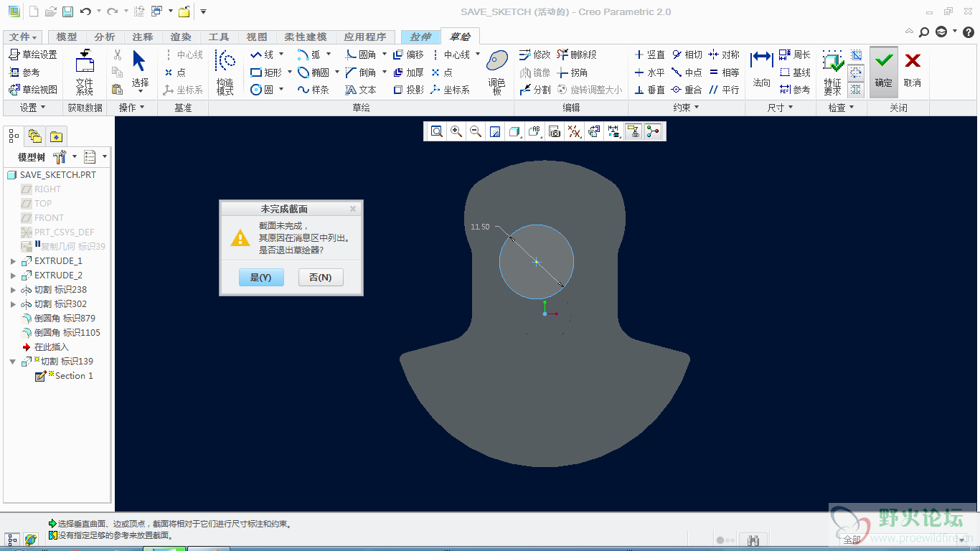Open the 弧 tool dropdown arrow
Viewport: 980px width, 551px height.
pyautogui.click(x=329, y=55)
